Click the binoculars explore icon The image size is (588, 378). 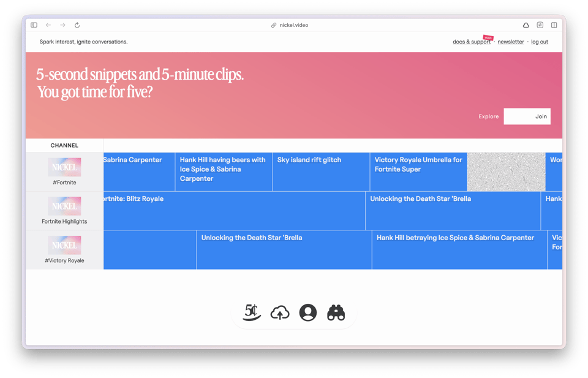[336, 313]
